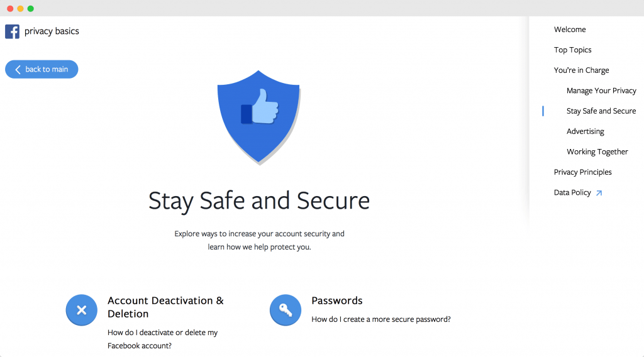This screenshot has width=644, height=357.
Task: Open Privacy Principles in sidebar
Action: [582, 172]
